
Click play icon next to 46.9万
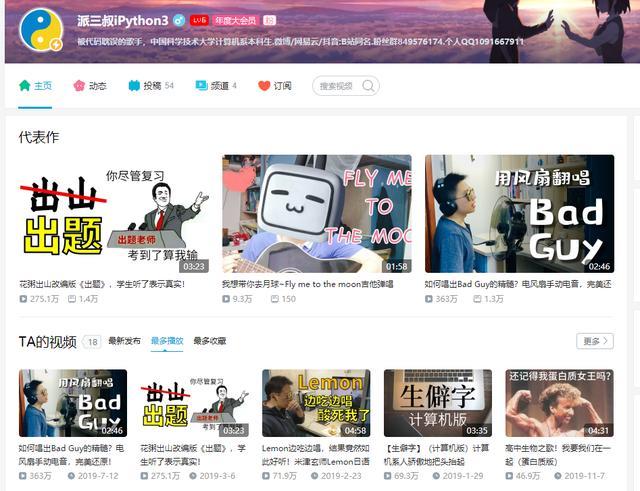click(509, 476)
